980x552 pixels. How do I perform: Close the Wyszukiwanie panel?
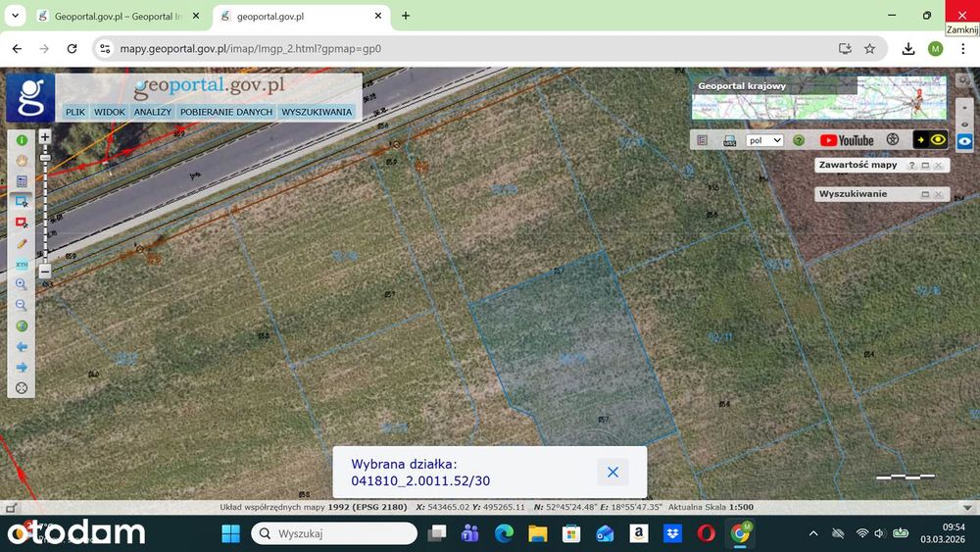(x=939, y=194)
